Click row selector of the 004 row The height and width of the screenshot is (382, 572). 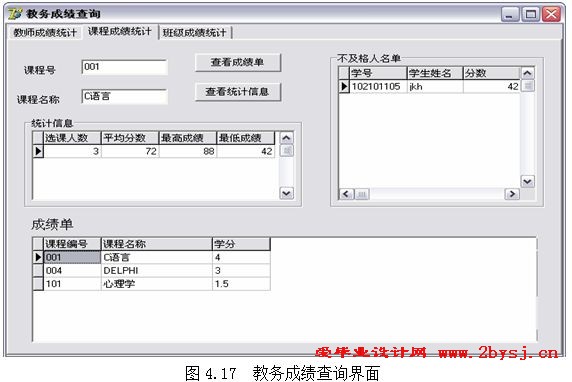pyautogui.click(x=38, y=270)
